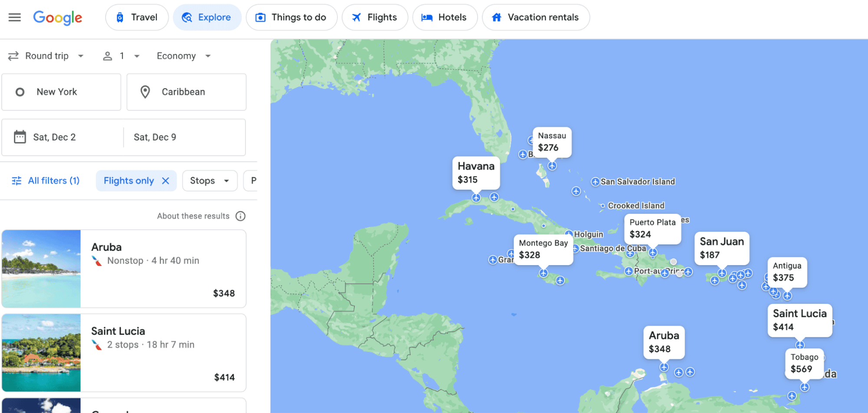Open All filters (1)

pos(46,181)
